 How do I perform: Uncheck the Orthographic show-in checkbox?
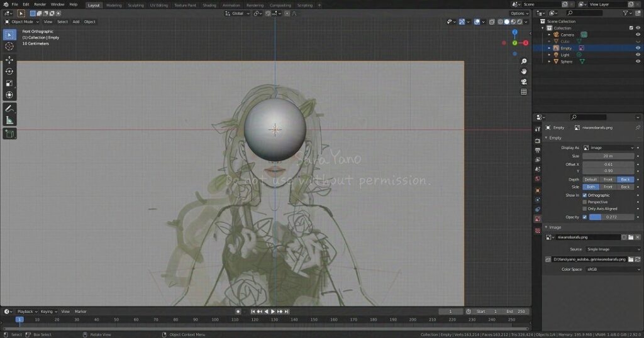(584, 195)
